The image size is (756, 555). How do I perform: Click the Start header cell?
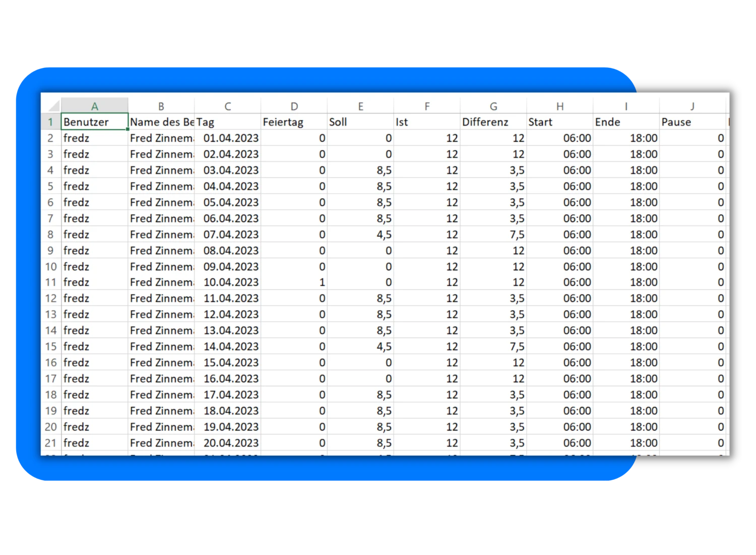[x=560, y=122]
